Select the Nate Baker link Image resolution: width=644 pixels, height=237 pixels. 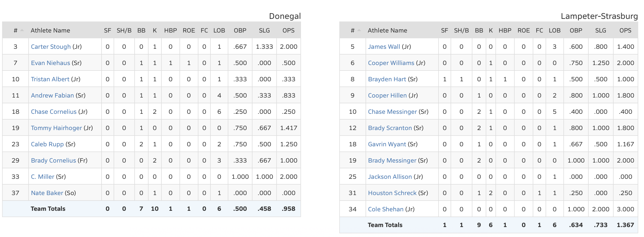click(x=47, y=193)
